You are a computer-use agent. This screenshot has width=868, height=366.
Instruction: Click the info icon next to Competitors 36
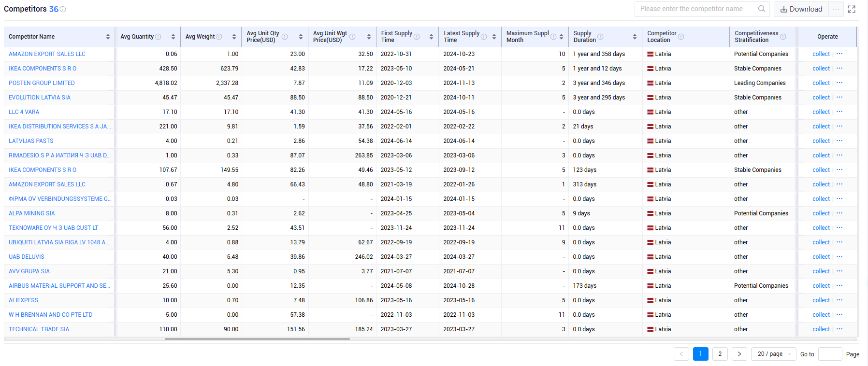point(63,9)
